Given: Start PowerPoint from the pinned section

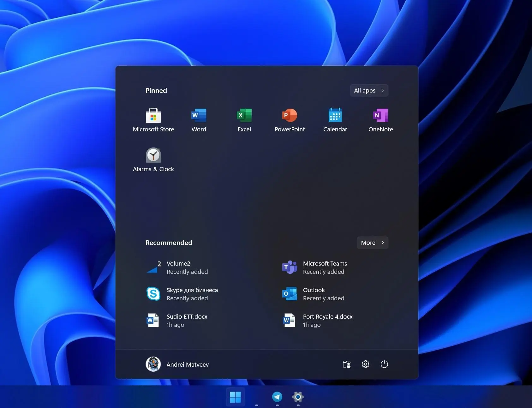Looking at the screenshot, I should 290,120.
